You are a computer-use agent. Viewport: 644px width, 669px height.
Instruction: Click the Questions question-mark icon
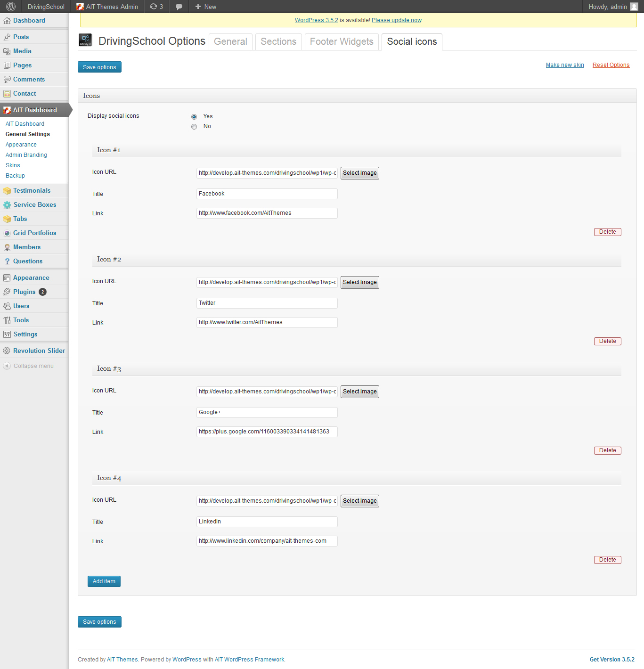7,261
